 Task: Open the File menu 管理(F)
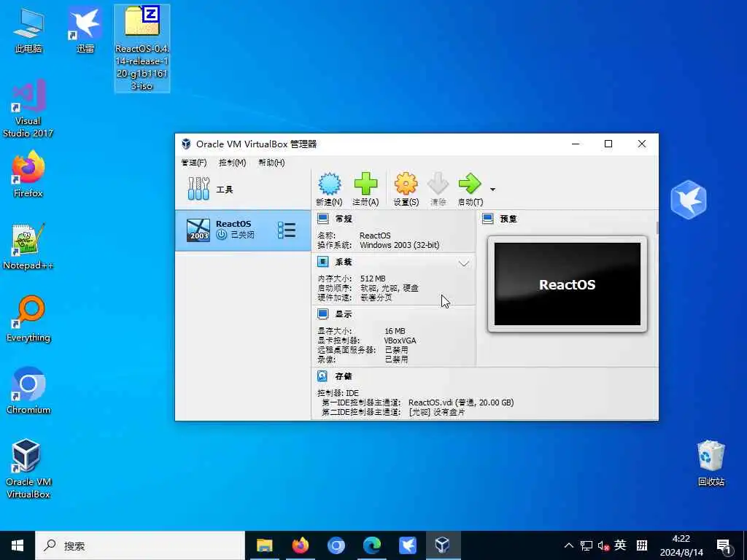point(194,163)
